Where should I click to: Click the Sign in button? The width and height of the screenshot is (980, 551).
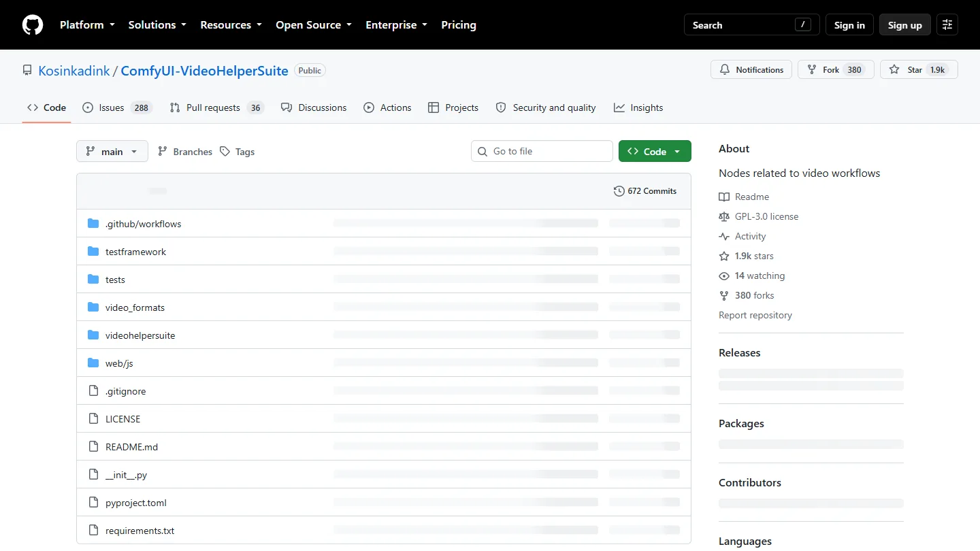(x=849, y=25)
